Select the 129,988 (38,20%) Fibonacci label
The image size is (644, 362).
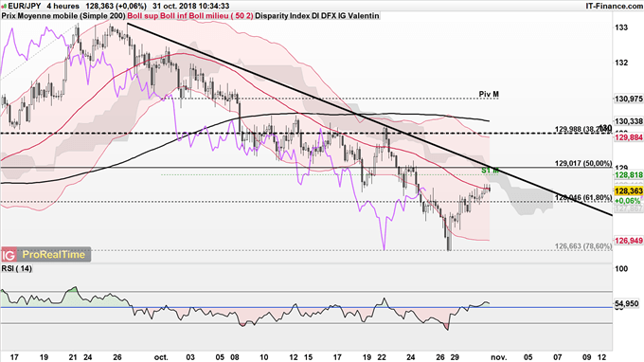point(583,129)
